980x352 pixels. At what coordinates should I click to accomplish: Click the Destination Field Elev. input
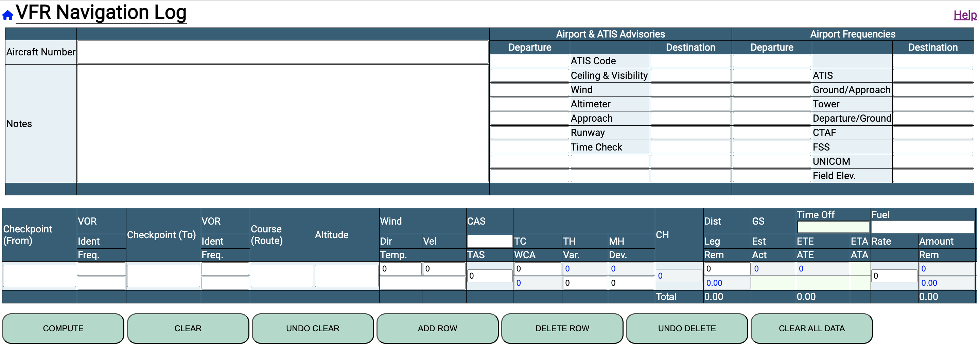pyautogui.click(x=932, y=176)
